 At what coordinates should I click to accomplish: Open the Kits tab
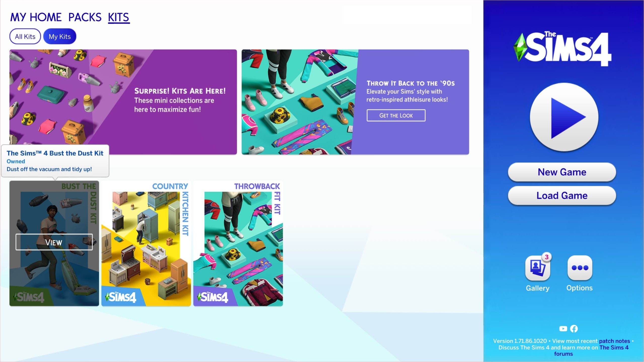point(119,17)
